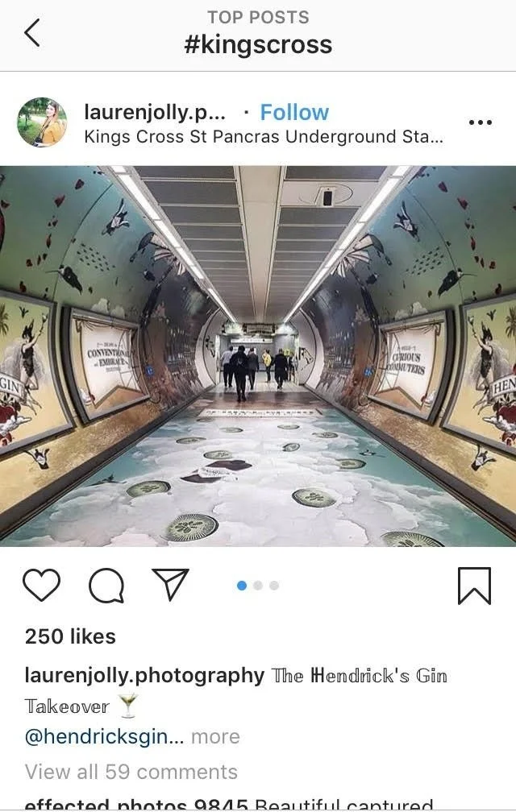The height and width of the screenshot is (812, 516).
Task: Tap the #kingscross hashtag title
Action: pyautogui.click(x=258, y=44)
